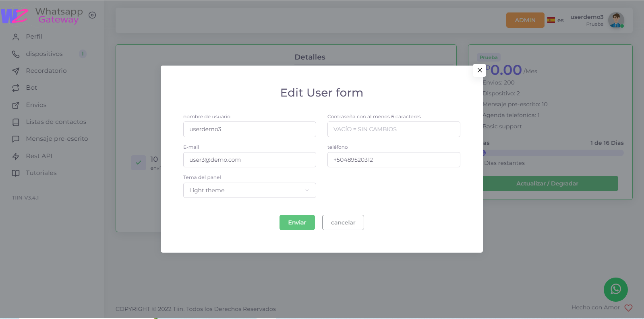The image size is (644, 319).
Task: Open the userdemo3 profile avatar menu
Action: tap(616, 20)
